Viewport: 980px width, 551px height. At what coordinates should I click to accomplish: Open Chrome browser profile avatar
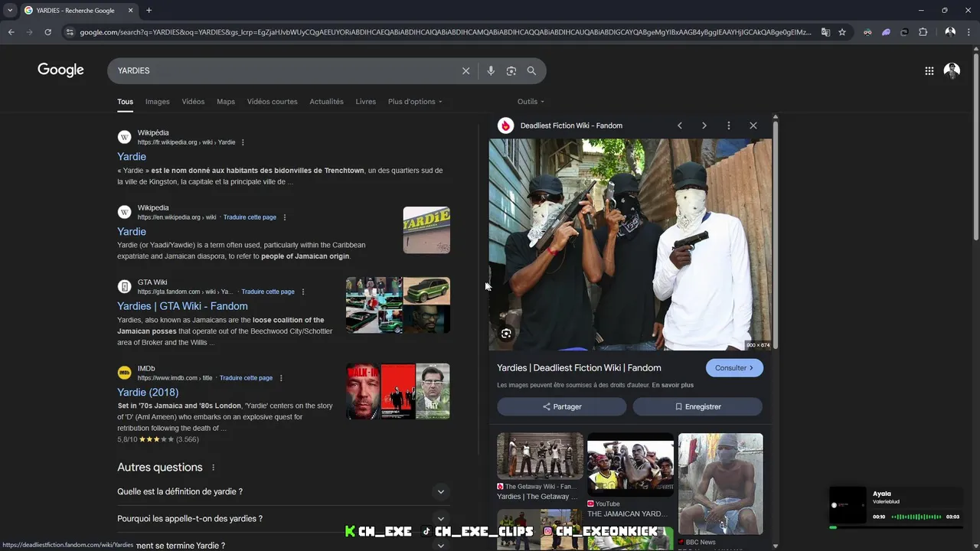[950, 32]
